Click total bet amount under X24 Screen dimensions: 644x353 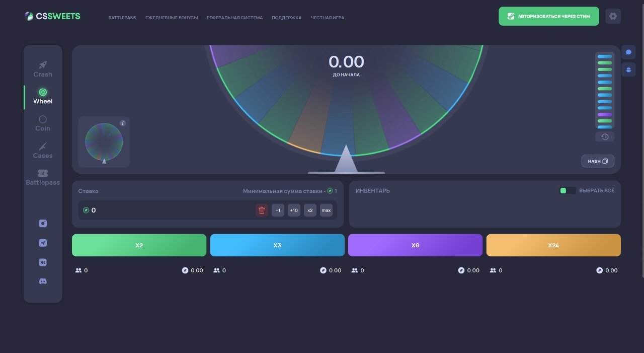(x=607, y=270)
